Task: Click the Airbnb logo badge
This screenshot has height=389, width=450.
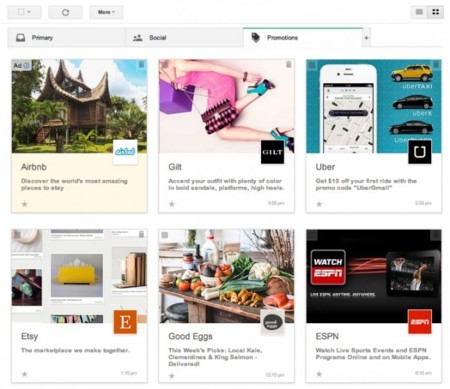Action: coord(125,152)
